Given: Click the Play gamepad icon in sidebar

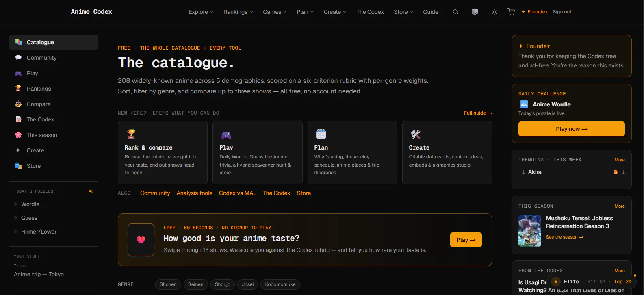Looking at the screenshot, I should pos(18,73).
